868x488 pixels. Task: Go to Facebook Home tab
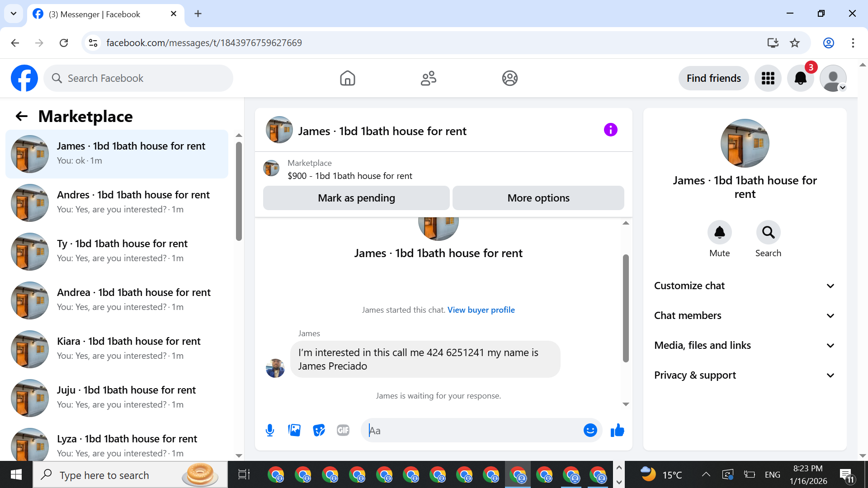[x=347, y=78]
